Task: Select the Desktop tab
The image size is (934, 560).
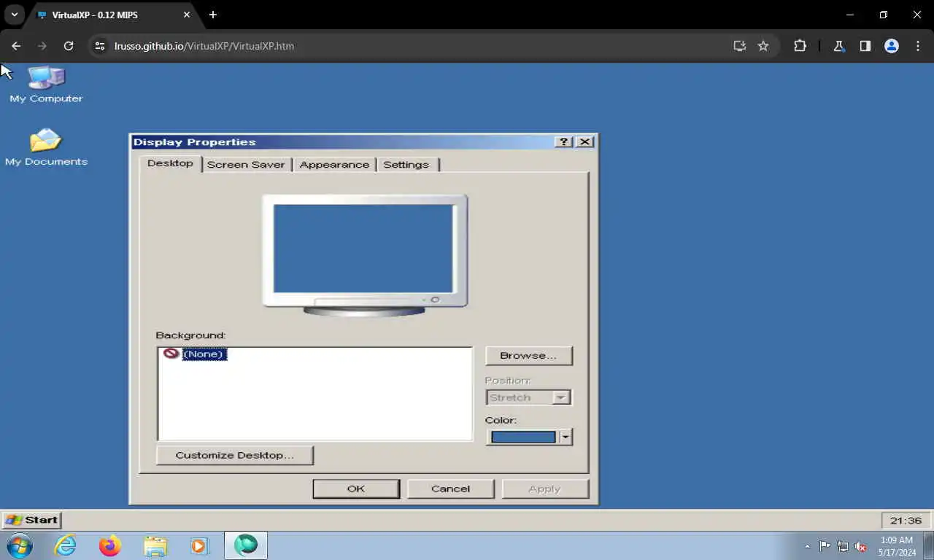Action: 170,163
